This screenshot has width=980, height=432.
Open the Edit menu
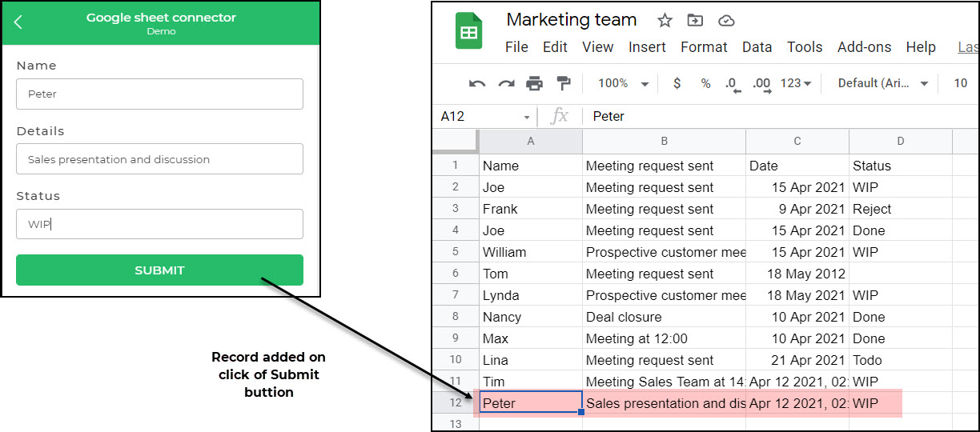pos(555,47)
